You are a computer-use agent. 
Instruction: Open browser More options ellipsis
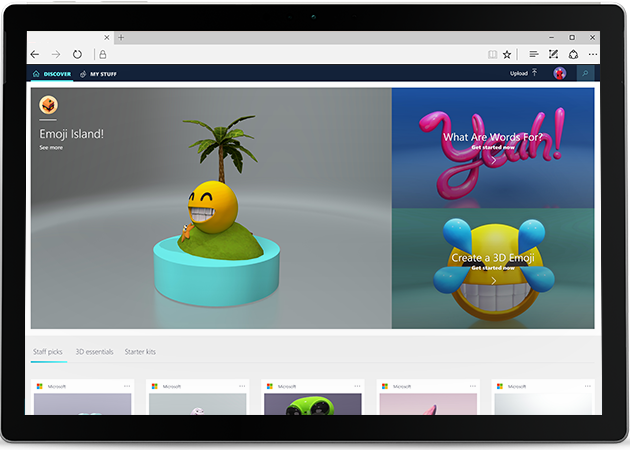(x=593, y=54)
